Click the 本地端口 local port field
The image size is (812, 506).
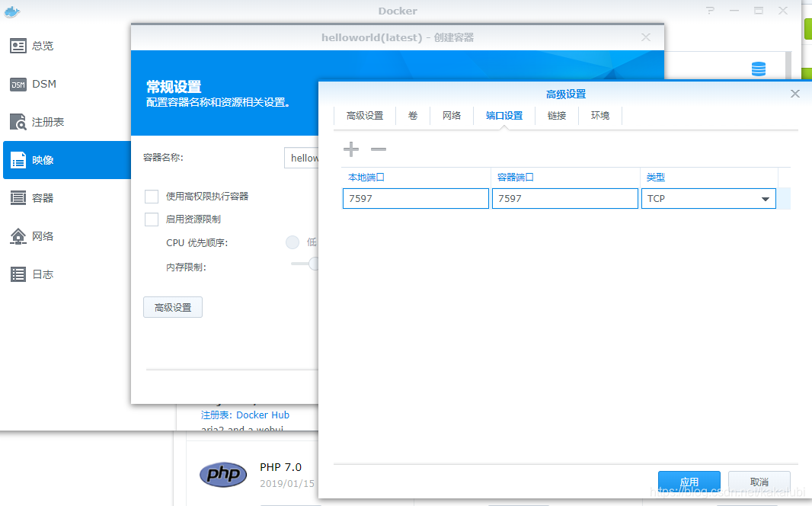(415, 199)
